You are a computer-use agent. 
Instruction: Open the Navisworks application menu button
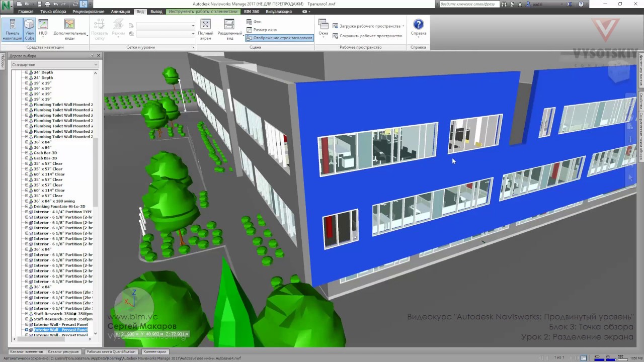(x=7, y=7)
